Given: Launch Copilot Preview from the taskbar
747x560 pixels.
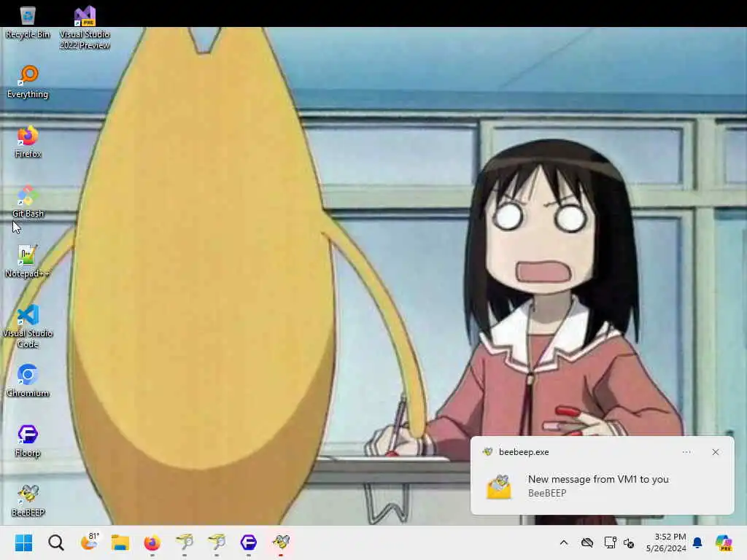Looking at the screenshot, I should tap(724, 542).
